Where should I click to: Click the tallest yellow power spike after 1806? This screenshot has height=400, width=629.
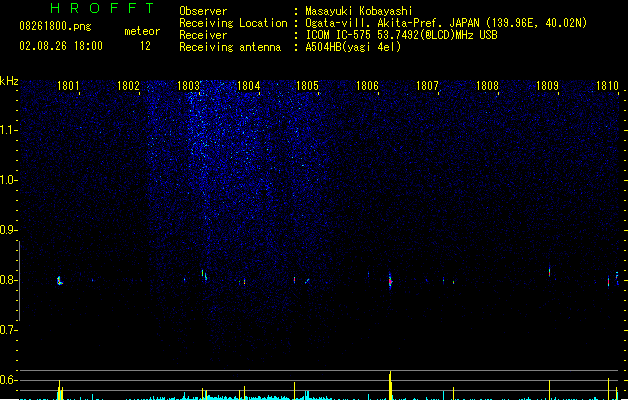point(390,385)
